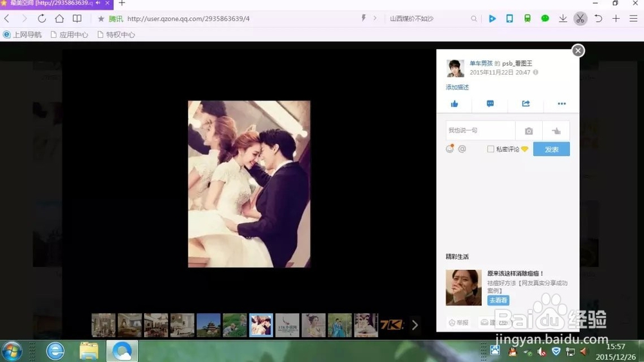Image resolution: width=644 pixels, height=362 pixels.
Task: Click the QQ penguin tray icon
Action: pos(513,351)
